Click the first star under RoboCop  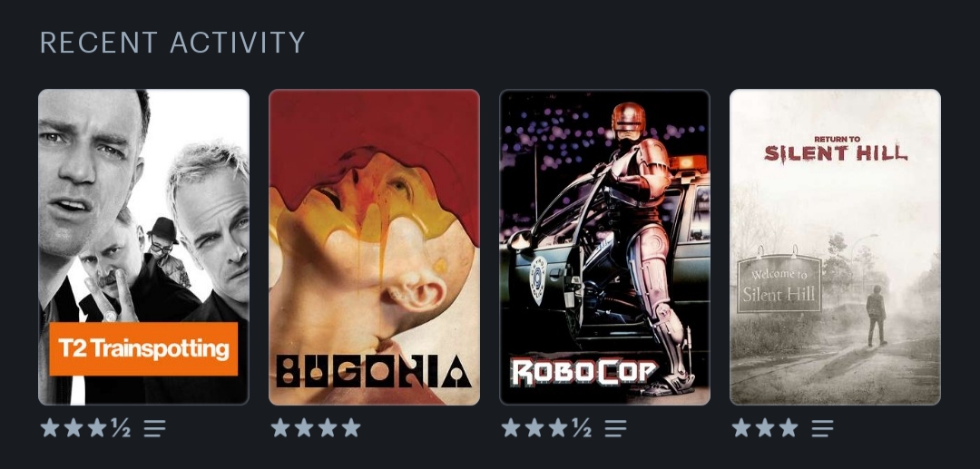click(511, 428)
